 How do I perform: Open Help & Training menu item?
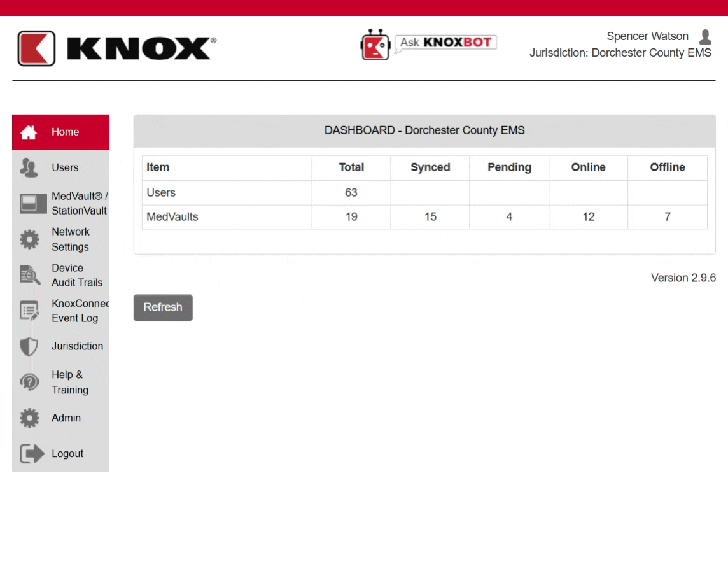pos(61,383)
